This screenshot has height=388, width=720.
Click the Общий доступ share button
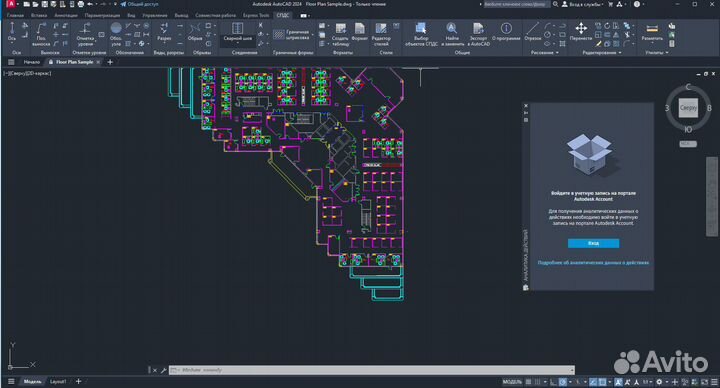[x=140, y=4]
